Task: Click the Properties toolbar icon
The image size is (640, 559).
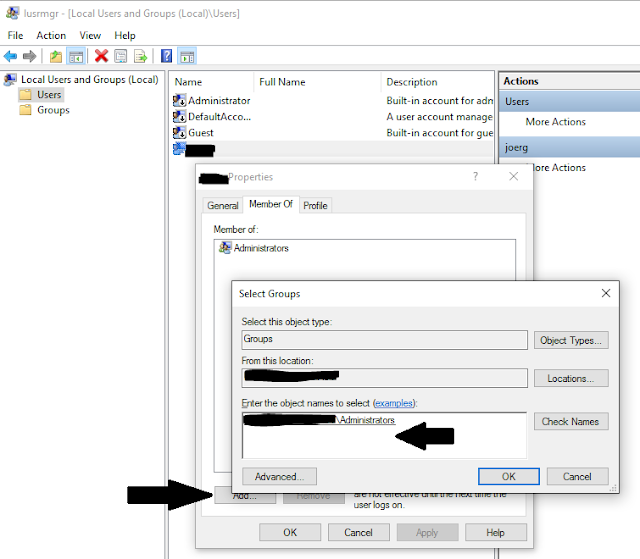Action: (120, 56)
